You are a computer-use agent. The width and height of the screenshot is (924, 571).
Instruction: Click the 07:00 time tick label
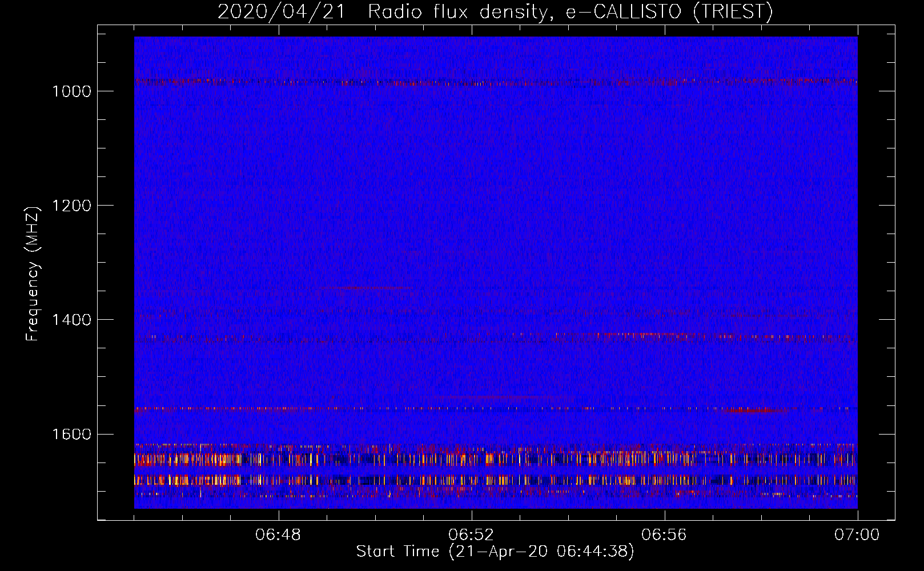857,535
